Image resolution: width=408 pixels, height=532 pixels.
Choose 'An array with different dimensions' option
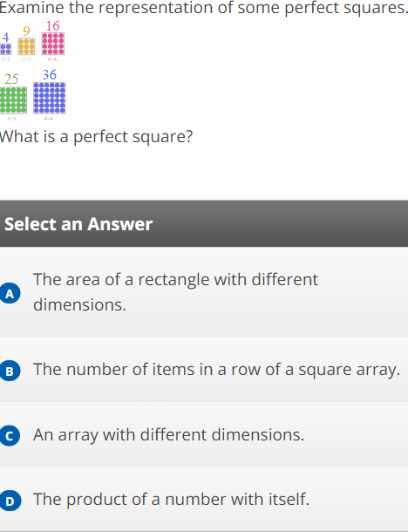pos(204,434)
